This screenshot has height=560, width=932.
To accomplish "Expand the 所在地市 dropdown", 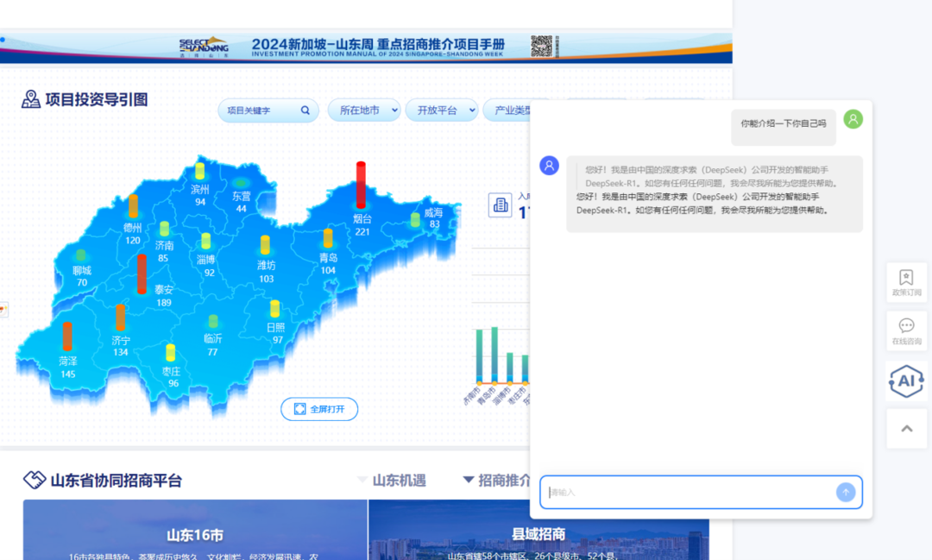I will 364,110.
